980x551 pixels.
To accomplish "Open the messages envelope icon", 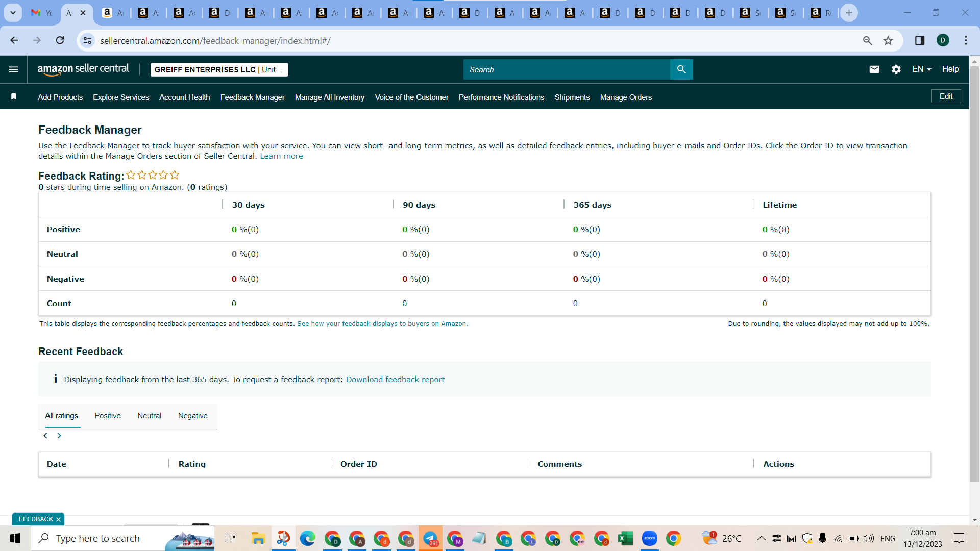I will coord(874,69).
